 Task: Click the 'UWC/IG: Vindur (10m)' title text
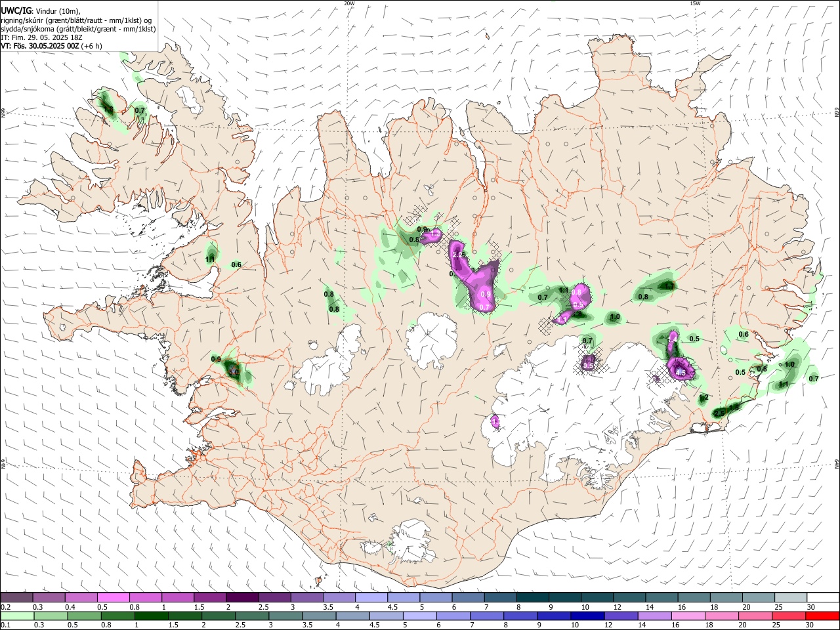tap(41, 10)
